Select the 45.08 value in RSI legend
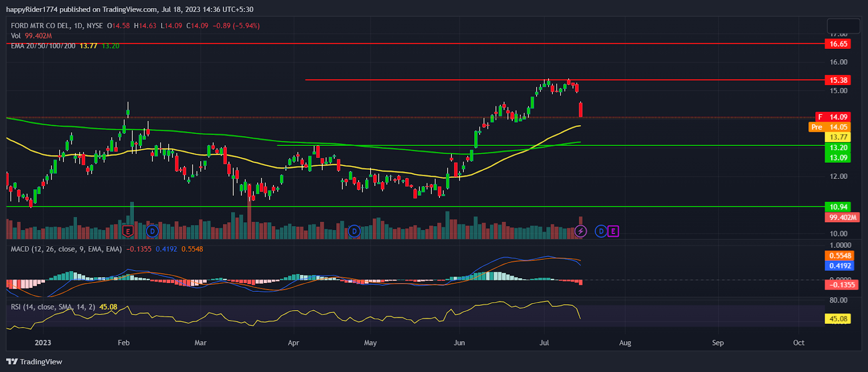868x372 pixels. point(108,307)
